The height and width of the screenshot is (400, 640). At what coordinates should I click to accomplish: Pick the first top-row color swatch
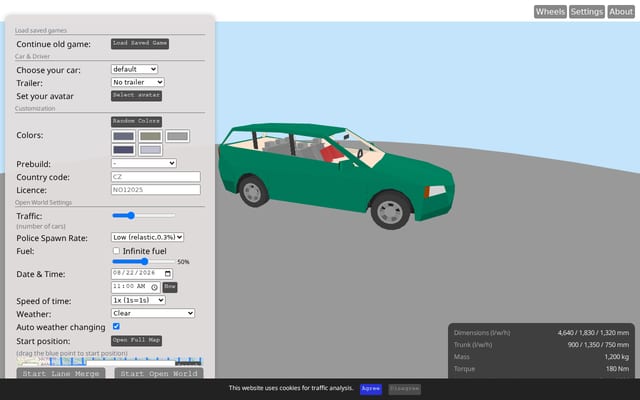pos(123,136)
